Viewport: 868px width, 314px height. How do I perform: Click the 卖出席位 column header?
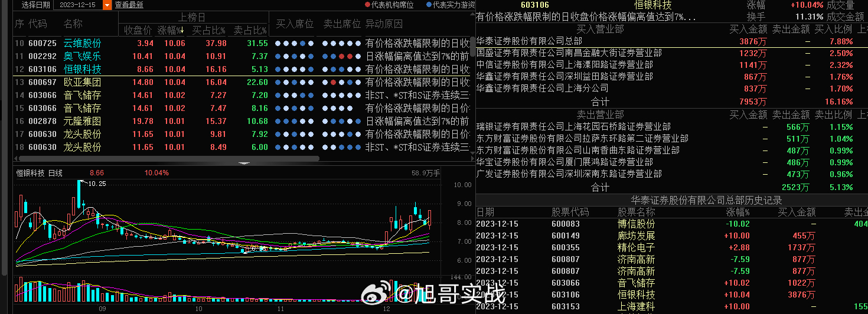(x=342, y=24)
